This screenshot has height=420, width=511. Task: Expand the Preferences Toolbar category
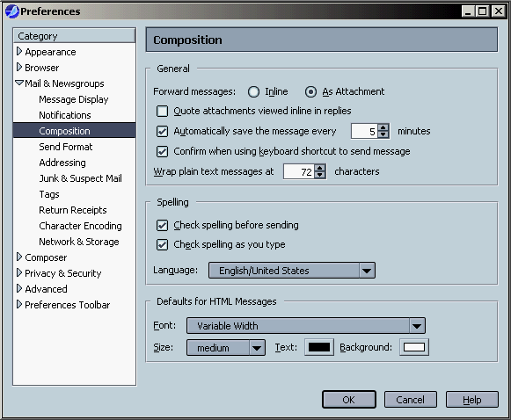tap(19, 304)
